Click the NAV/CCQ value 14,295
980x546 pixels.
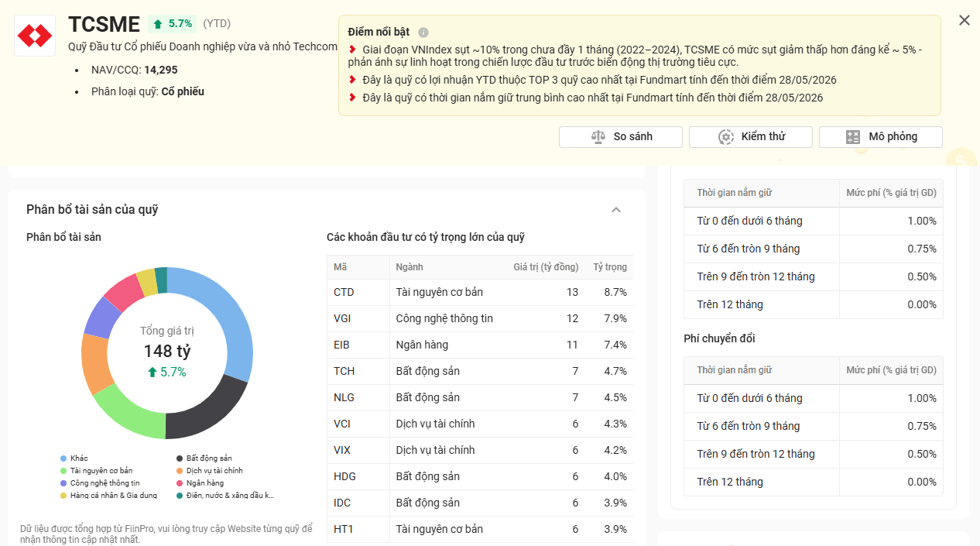tap(161, 70)
